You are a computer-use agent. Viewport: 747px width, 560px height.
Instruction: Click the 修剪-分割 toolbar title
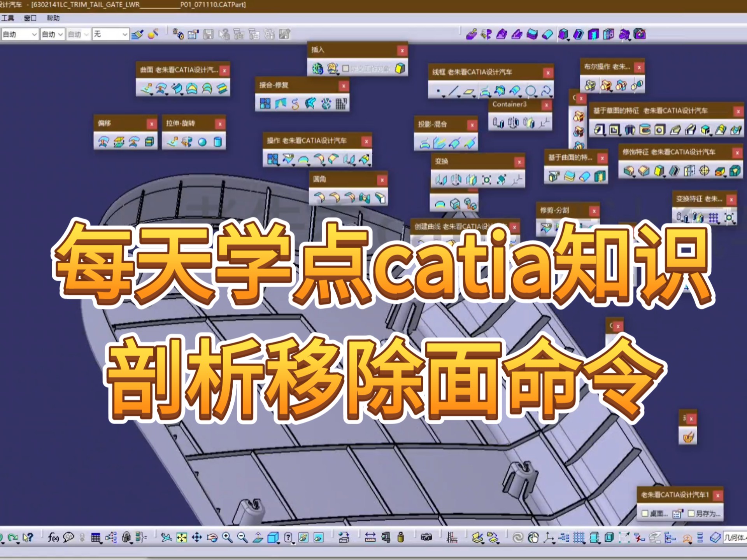pyautogui.click(x=554, y=210)
